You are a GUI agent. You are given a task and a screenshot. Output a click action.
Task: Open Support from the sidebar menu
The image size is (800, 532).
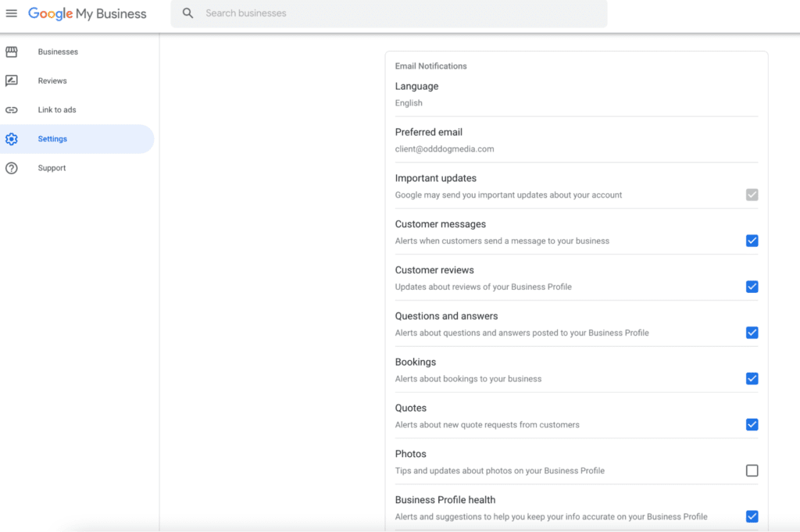52,167
